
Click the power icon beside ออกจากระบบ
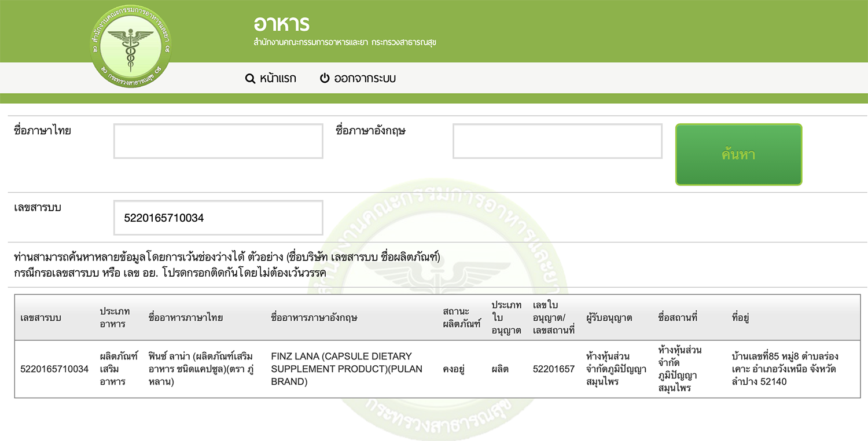click(x=325, y=78)
